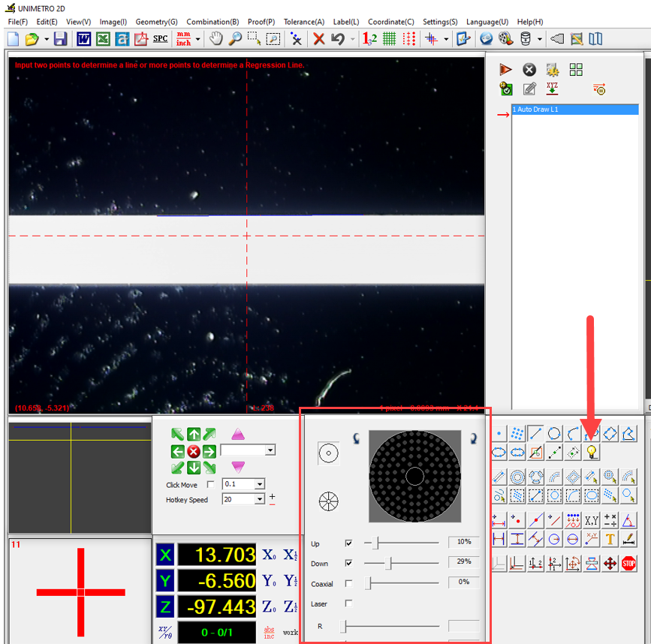Click the red STOP icon
This screenshot has width=651, height=644.
(628, 563)
